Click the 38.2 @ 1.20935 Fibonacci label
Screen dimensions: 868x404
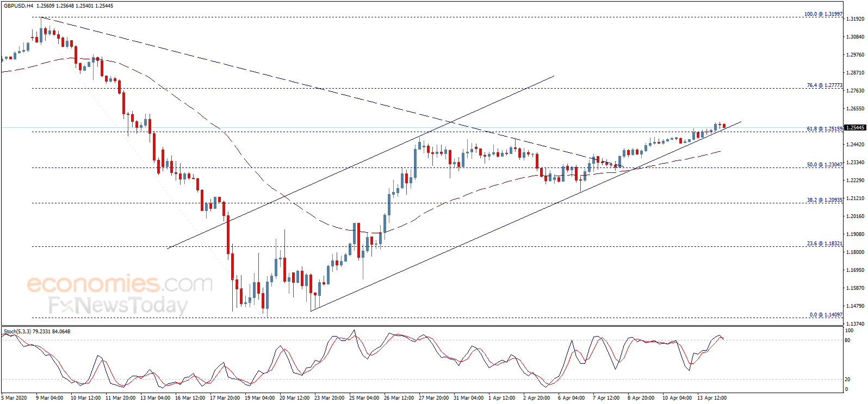click(824, 200)
